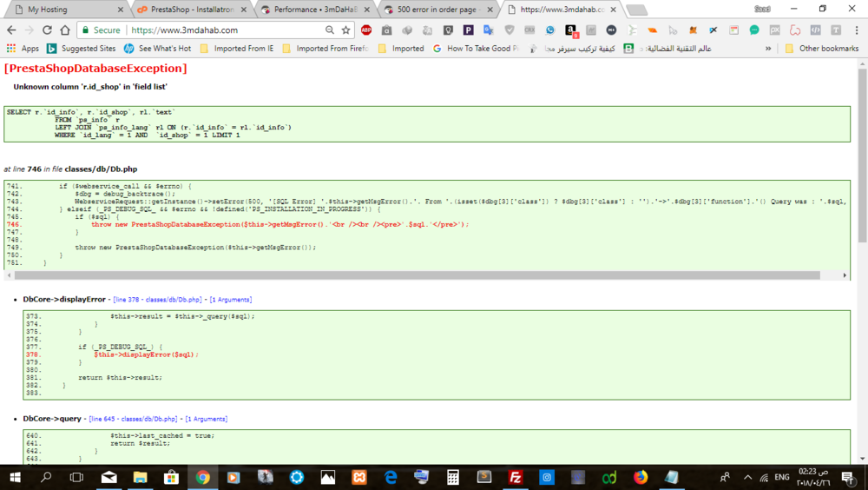Viewport: 868px width, 490px height.
Task: Close the My Hosting tab
Action: pyautogui.click(x=121, y=10)
